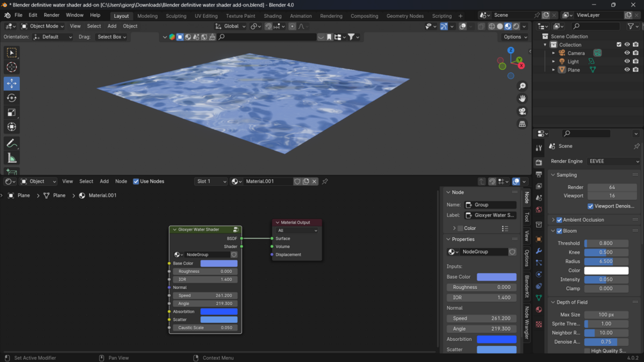Image resolution: width=644 pixels, height=362 pixels.
Task: Click the Pan view hand icon
Action: click(x=522, y=99)
